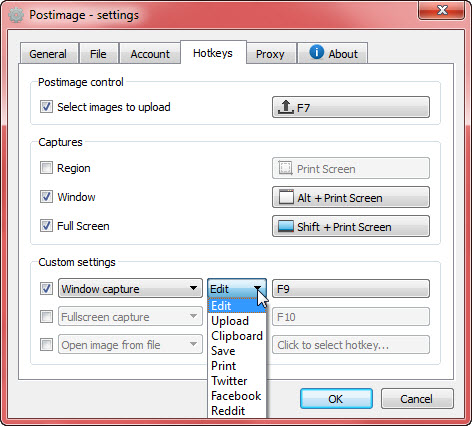Click the region selection icon beside Print Screen
The width and height of the screenshot is (472, 426).
click(x=286, y=168)
